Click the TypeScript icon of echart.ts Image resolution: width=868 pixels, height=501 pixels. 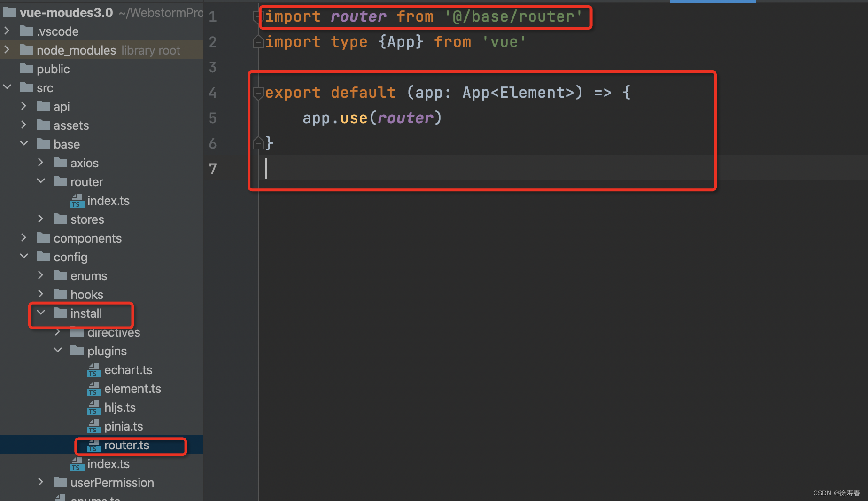tap(94, 370)
